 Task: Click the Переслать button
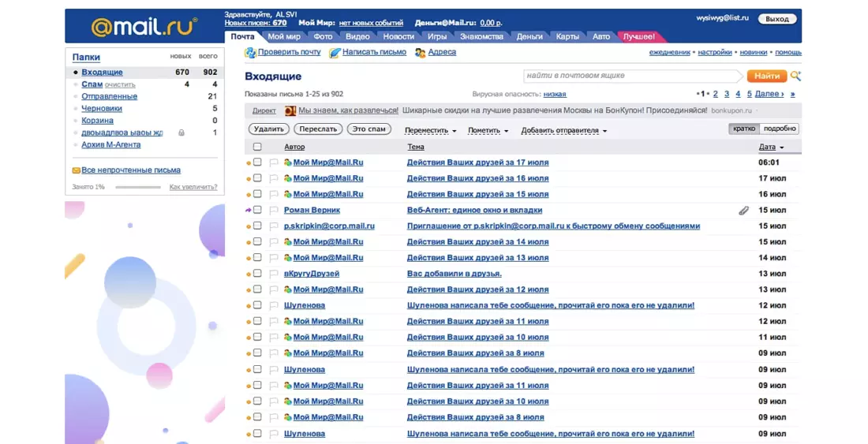[x=318, y=129]
